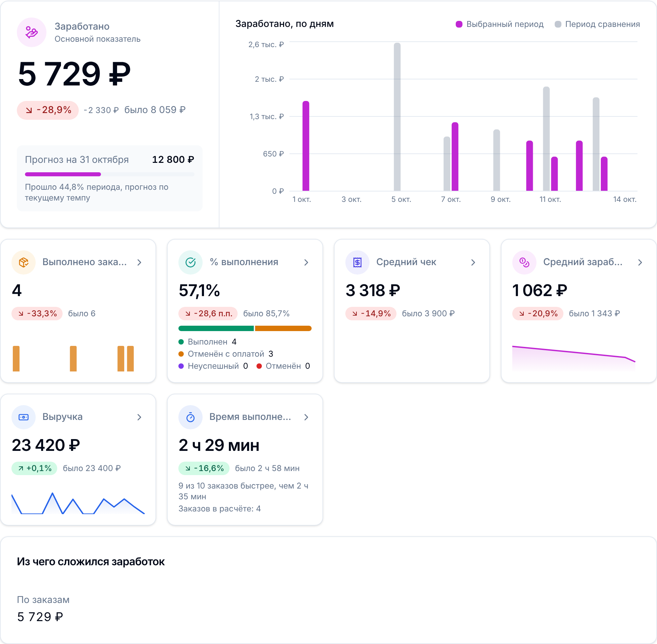
Task: Click the forecast progress bar for 31 октября
Action: [x=110, y=174]
